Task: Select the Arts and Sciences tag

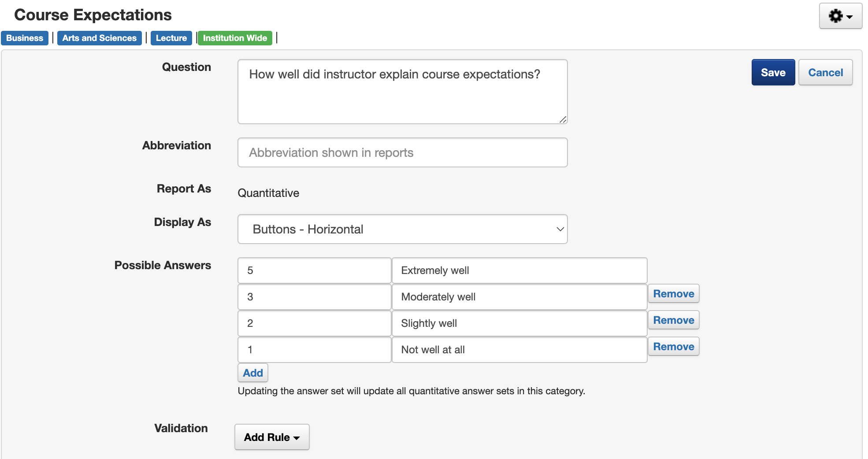Action: (99, 38)
